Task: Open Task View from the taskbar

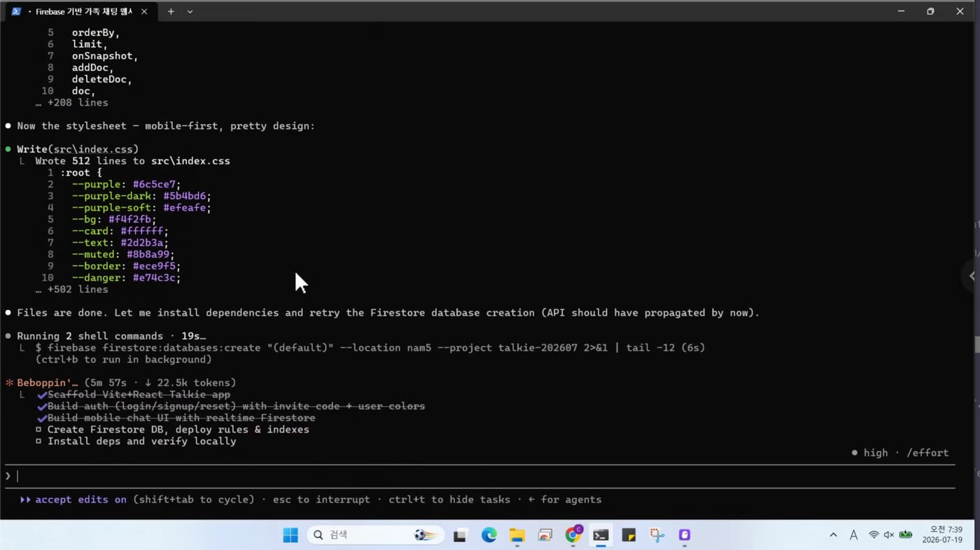Action: pyautogui.click(x=460, y=535)
